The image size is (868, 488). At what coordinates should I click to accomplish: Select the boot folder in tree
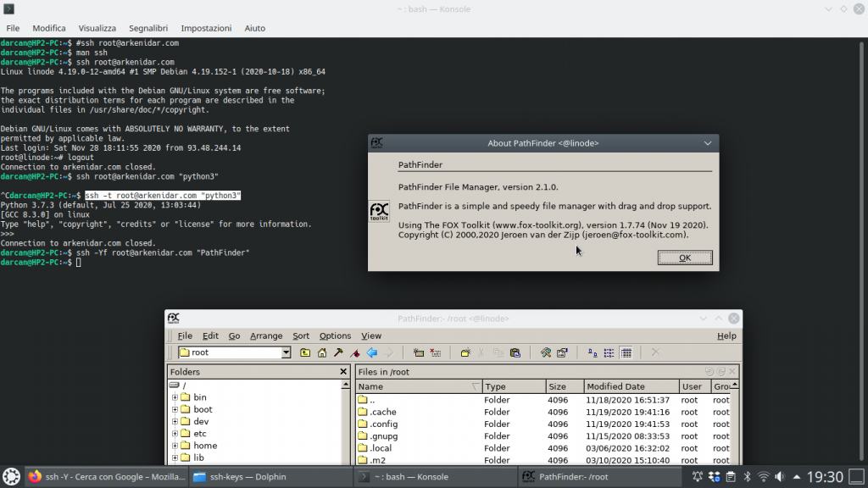(203, 409)
